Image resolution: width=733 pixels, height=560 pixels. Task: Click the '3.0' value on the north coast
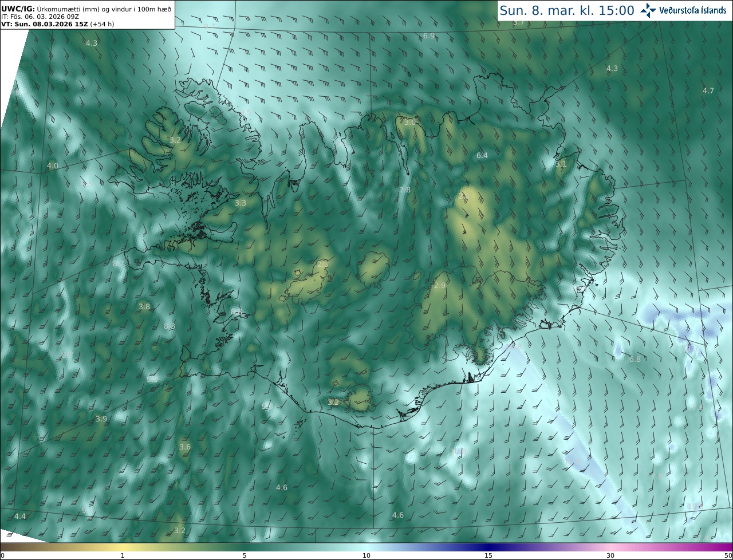pos(410,123)
